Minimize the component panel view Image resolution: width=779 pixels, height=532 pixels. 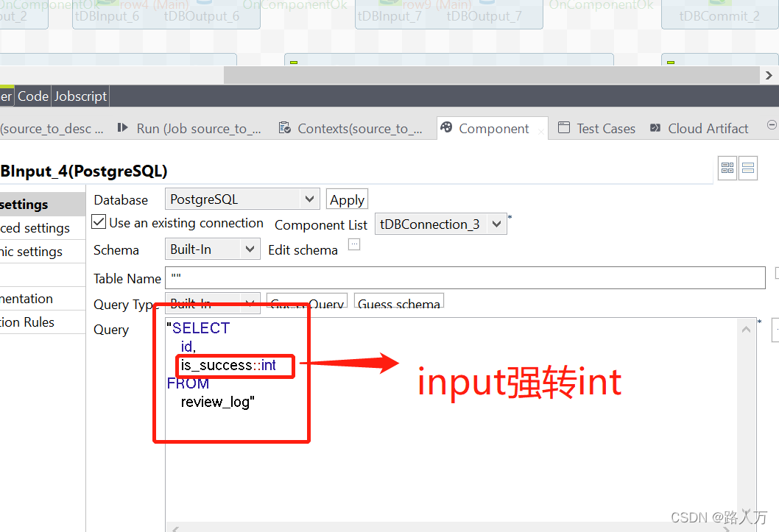772,124
